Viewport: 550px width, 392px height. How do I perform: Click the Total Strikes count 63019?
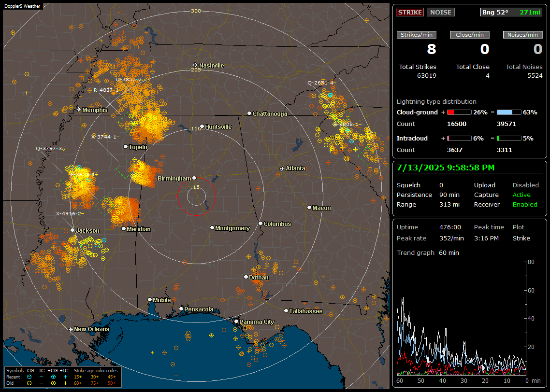tap(427, 76)
